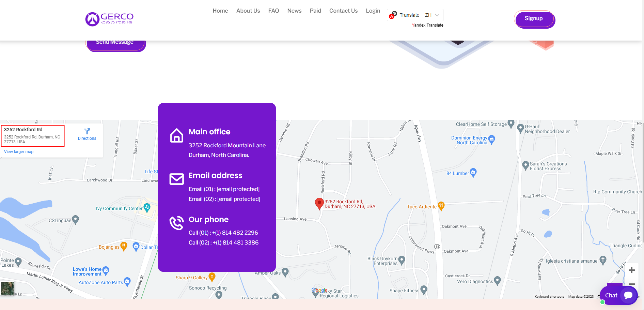Click phone number +(1) 814 482 2296
This screenshot has height=310, width=644.
pyautogui.click(x=235, y=233)
